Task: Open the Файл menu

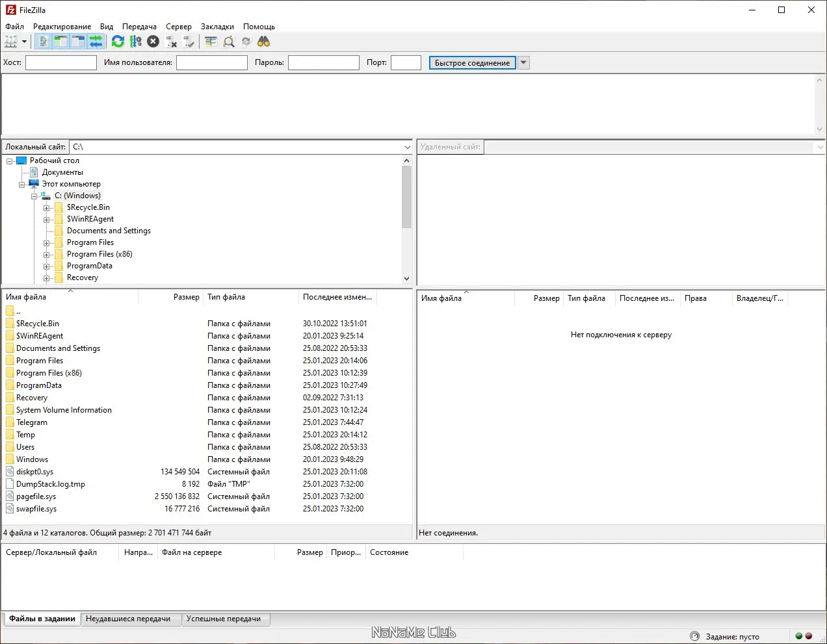Action: click(x=14, y=27)
